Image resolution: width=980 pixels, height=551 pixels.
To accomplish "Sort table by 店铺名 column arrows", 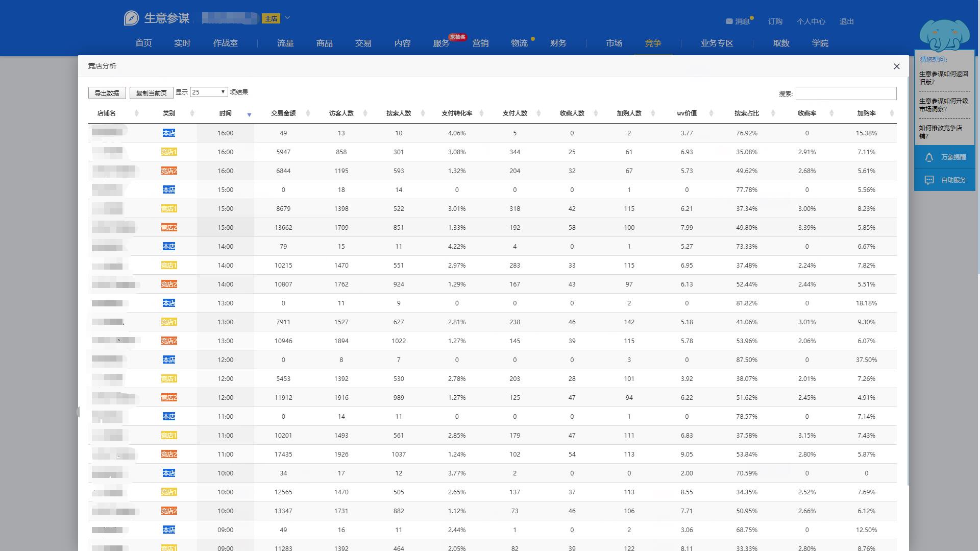I will pos(136,113).
